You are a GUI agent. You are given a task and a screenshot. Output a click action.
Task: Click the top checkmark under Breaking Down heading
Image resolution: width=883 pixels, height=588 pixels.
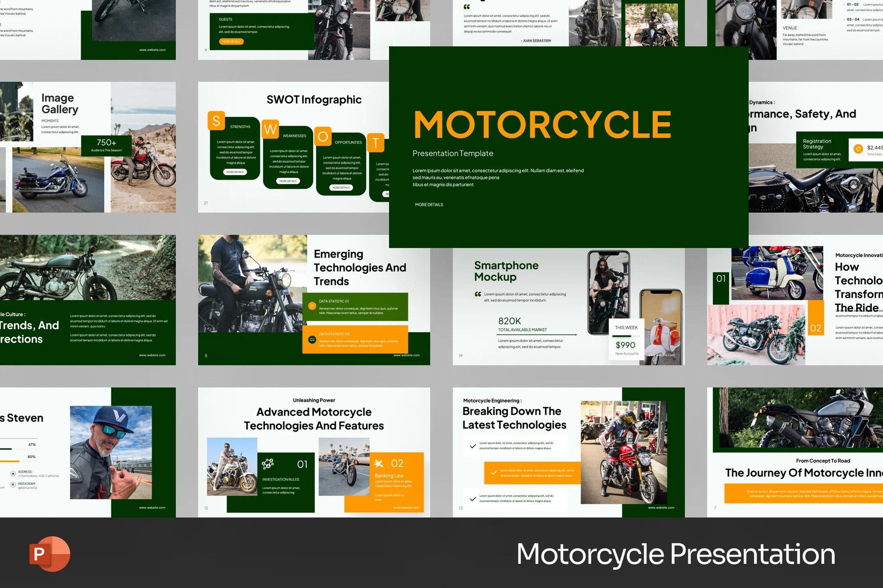pyautogui.click(x=473, y=446)
